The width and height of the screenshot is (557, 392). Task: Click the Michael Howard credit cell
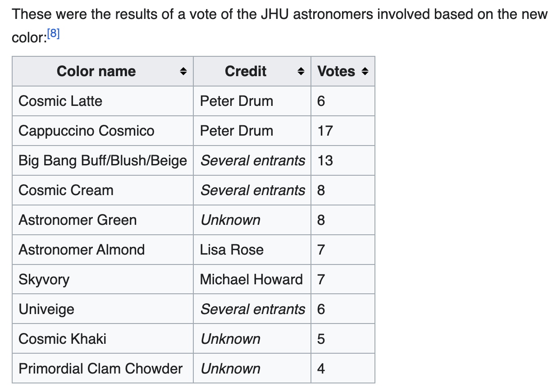(x=251, y=279)
